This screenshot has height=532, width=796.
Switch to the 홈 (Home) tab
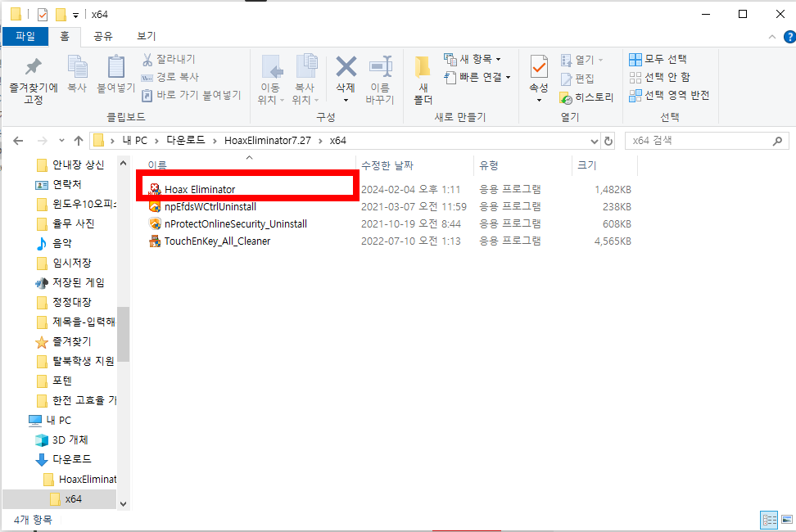65,36
